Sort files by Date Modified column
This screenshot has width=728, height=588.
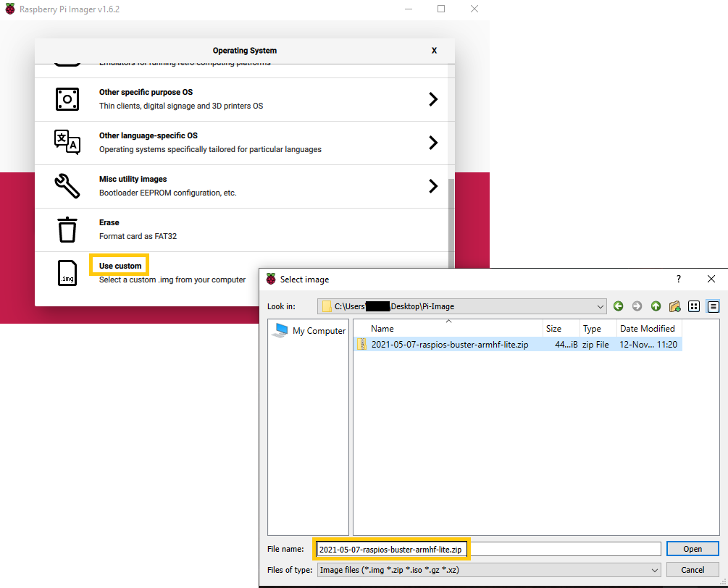point(649,329)
